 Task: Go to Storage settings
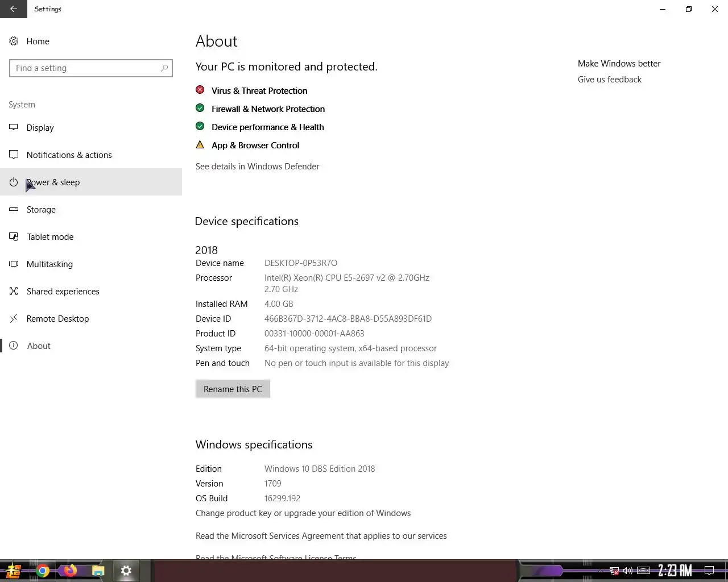pos(91,210)
